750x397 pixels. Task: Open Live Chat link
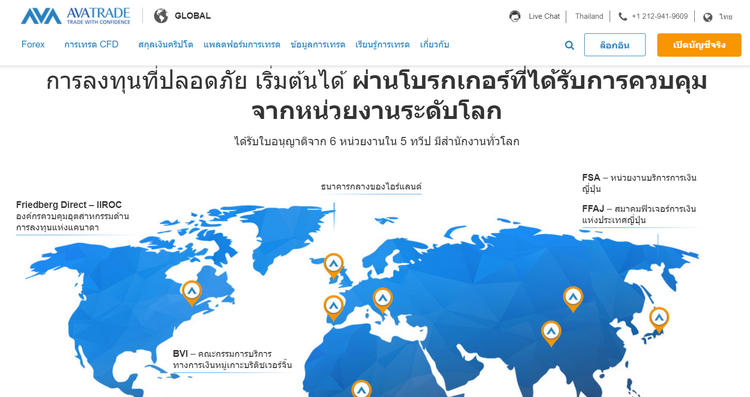pos(544,16)
